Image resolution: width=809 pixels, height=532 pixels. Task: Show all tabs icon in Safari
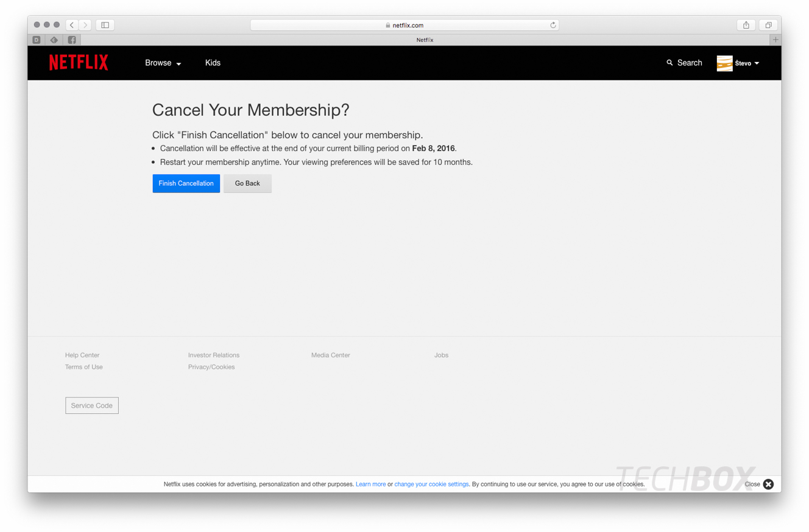point(768,25)
